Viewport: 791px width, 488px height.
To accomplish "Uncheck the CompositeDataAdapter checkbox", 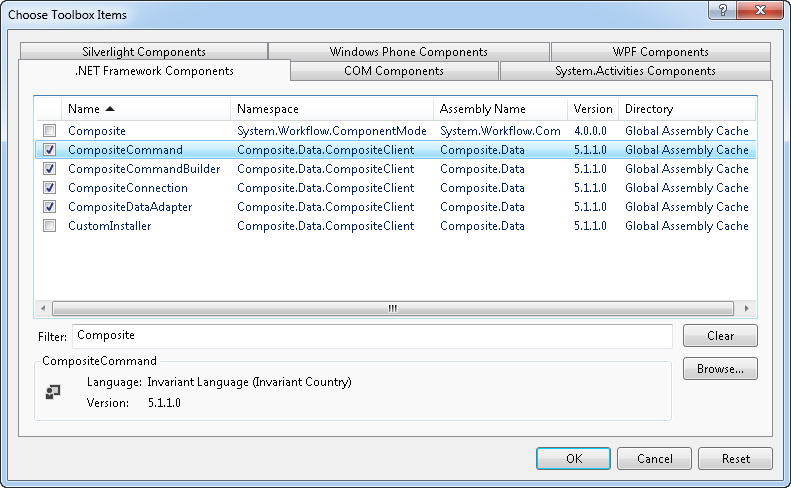I will 49,207.
